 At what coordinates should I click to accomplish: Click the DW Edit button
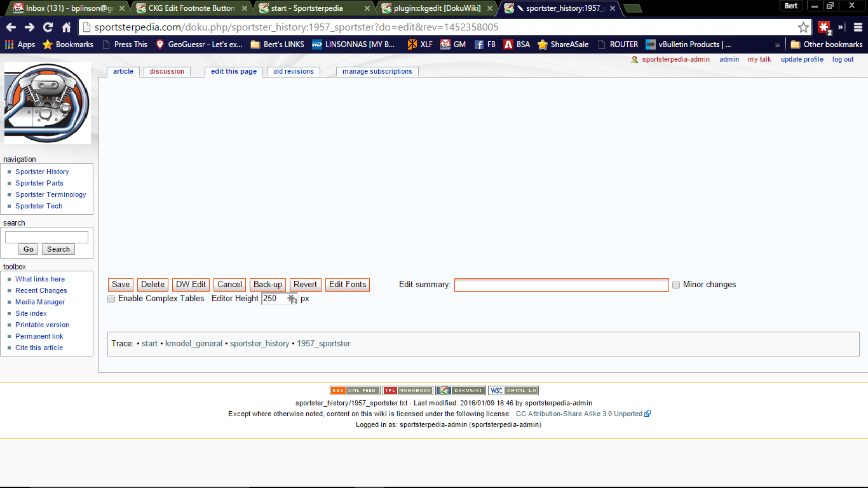[191, 285]
